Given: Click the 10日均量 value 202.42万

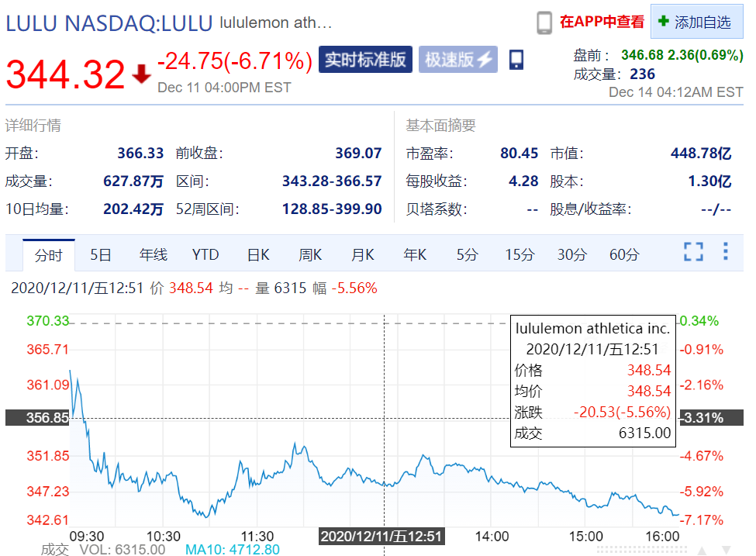Looking at the screenshot, I should click(x=133, y=209).
